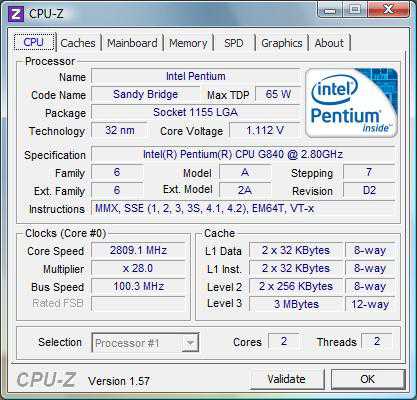The height and width of the screenshot is (400, 417).
Task: Minimize the CPU-Z window
Action: click(x=330, y=10)
